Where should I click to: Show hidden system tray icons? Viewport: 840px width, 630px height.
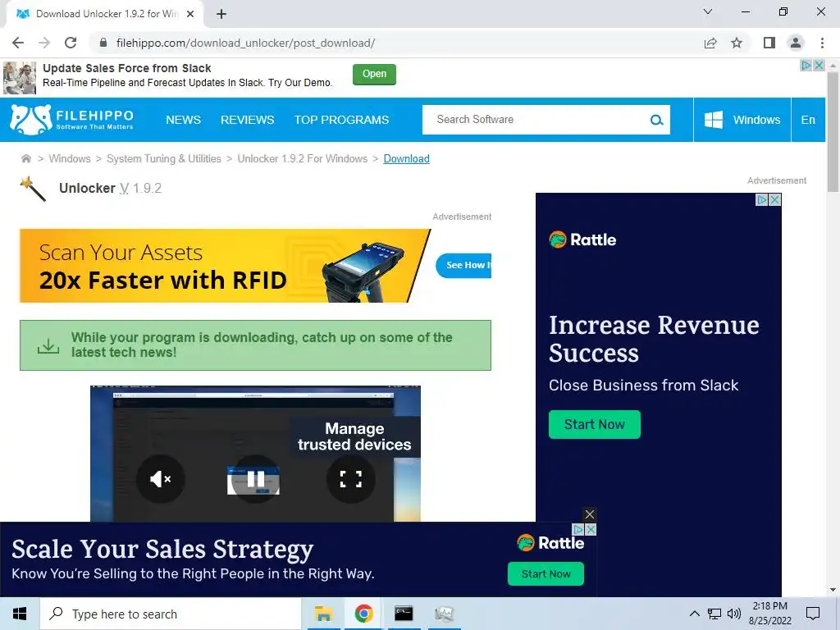click(x=694, y=614)
